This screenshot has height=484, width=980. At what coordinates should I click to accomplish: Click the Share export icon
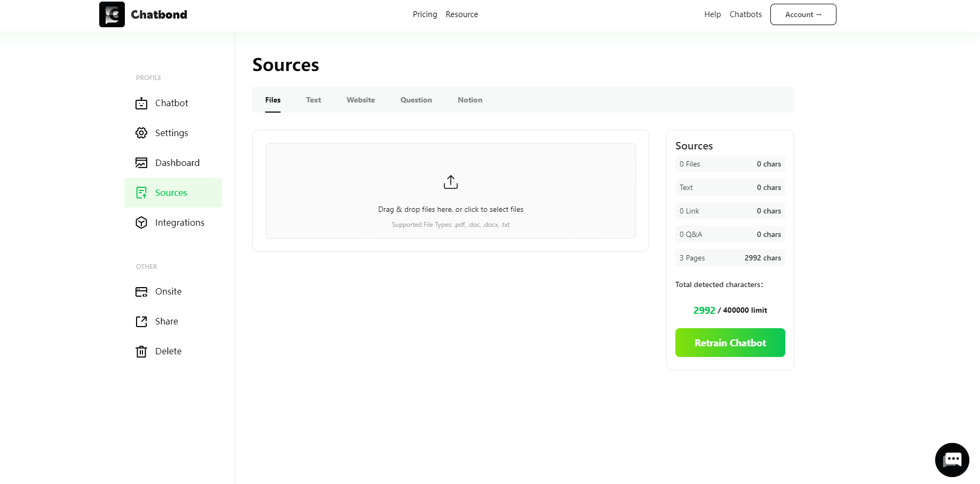(141, 322)
